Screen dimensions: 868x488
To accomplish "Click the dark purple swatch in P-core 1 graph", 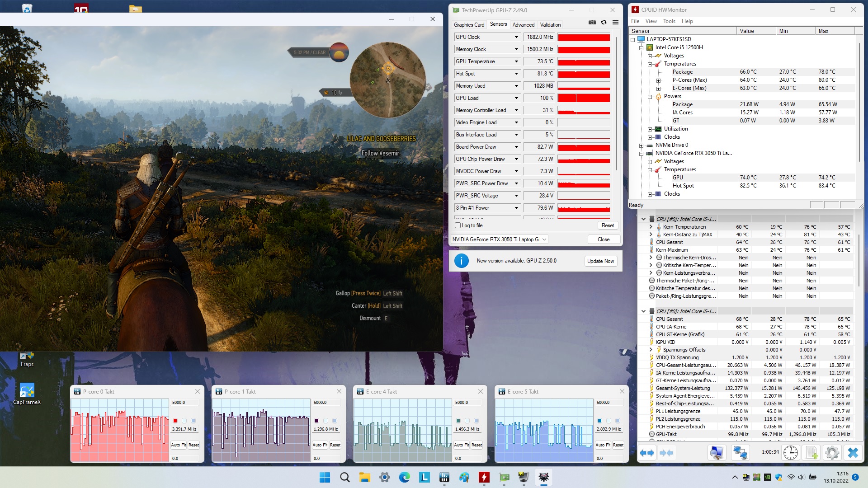I will point(317,421).
